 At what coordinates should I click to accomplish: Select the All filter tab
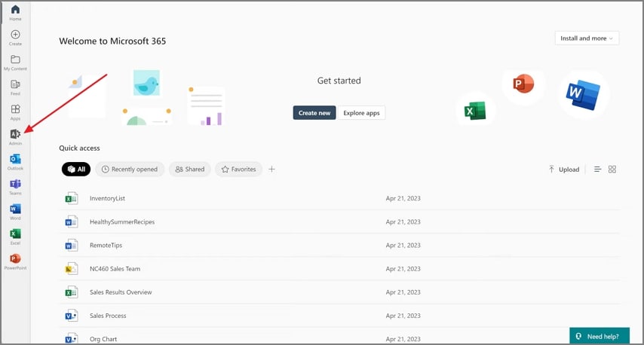(76, 169)
